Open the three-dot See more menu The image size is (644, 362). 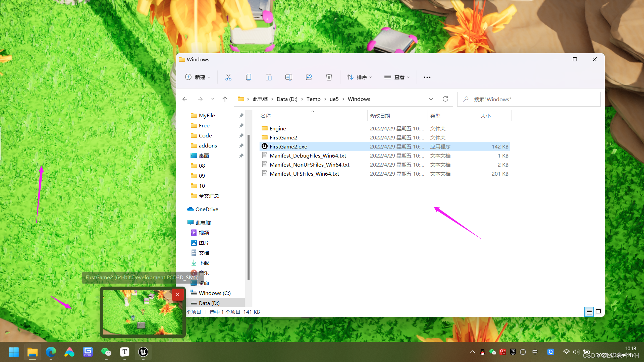(x=427, y=77)
